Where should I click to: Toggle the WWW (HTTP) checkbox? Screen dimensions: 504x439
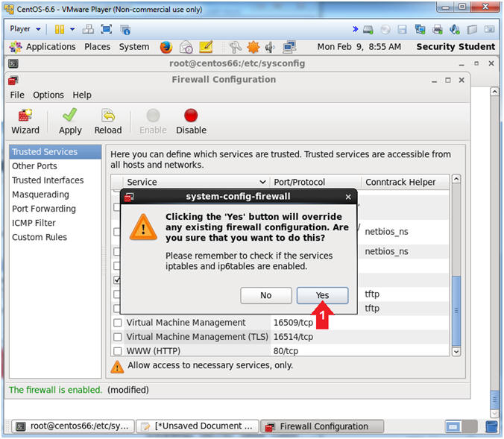118,351
